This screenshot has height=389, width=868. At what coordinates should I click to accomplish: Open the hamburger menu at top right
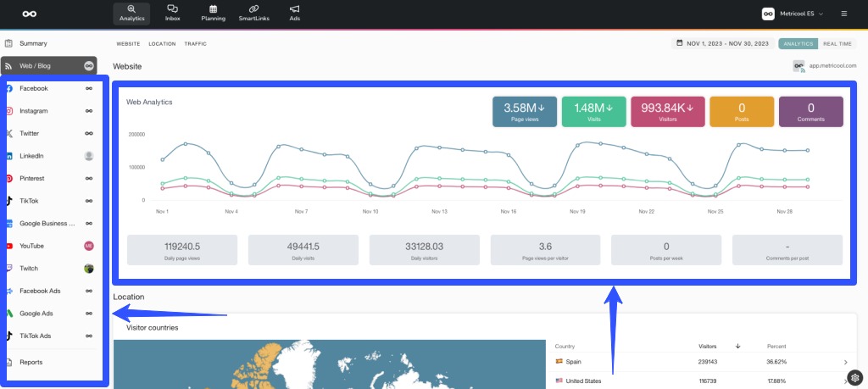point(843,14)
